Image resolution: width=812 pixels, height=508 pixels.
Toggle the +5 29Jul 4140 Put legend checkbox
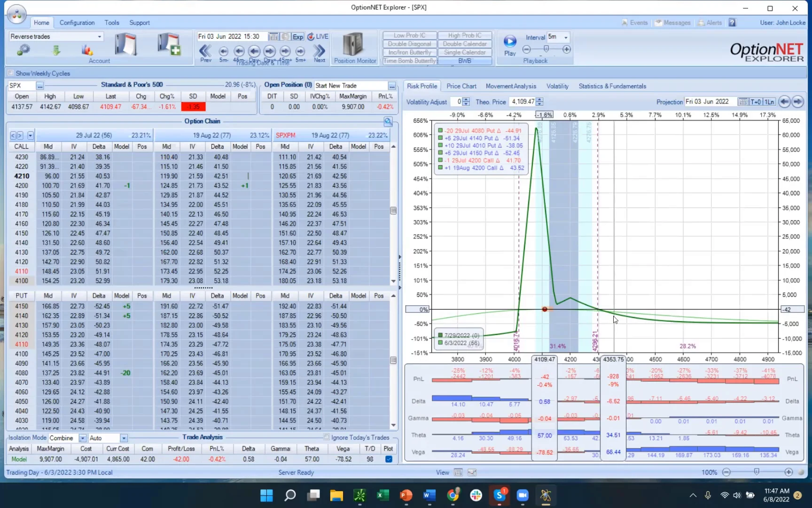coord(440,138)
